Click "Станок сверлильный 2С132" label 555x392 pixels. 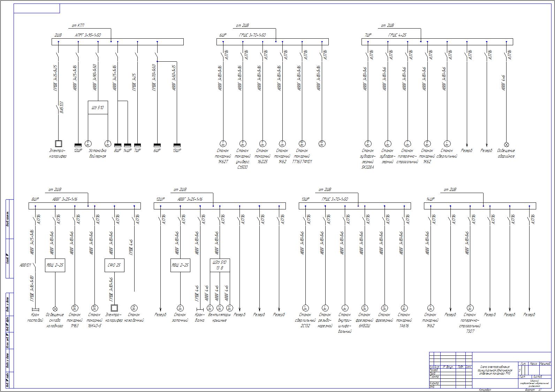305,320
